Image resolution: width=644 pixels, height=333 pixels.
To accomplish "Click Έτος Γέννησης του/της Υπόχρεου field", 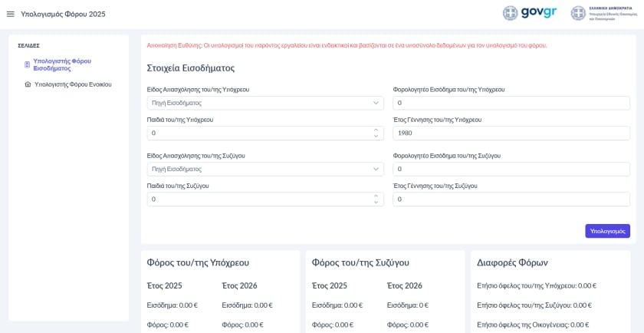I will pos(511,133).
